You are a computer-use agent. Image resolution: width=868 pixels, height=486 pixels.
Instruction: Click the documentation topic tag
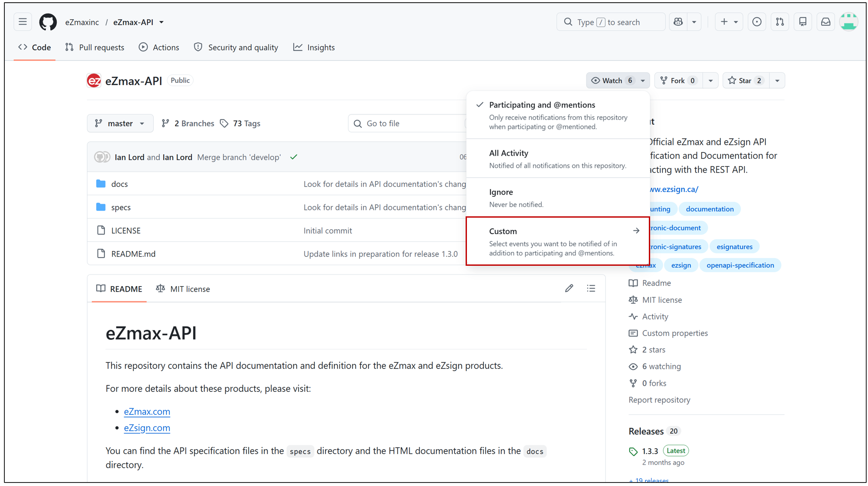click(x=709, y=209)
